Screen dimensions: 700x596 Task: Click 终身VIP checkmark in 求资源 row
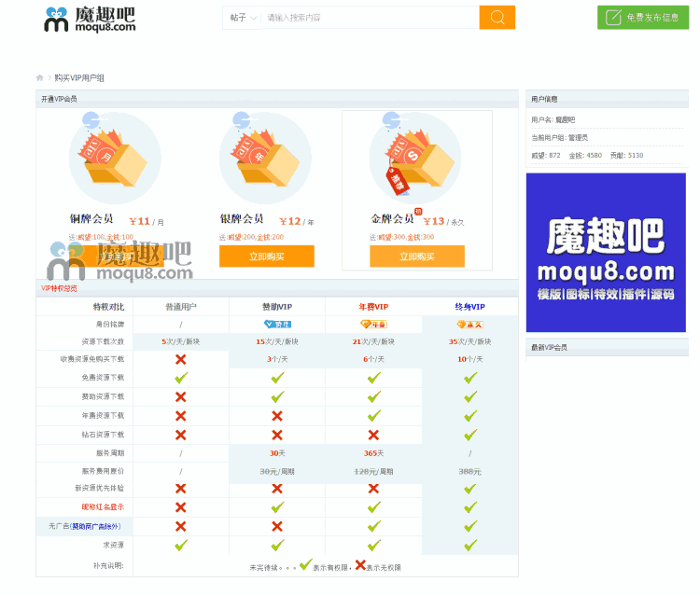(x=470, y=545)
